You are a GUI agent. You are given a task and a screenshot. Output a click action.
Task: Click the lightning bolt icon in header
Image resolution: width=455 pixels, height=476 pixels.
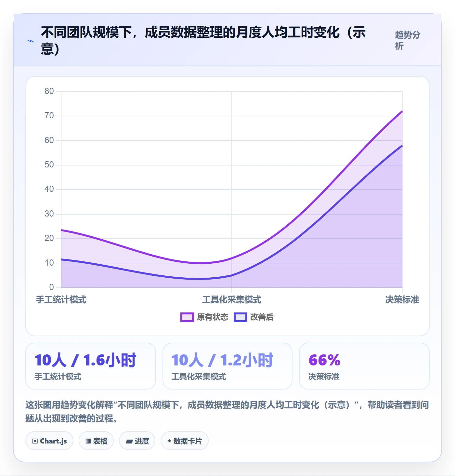coord(31,41)
